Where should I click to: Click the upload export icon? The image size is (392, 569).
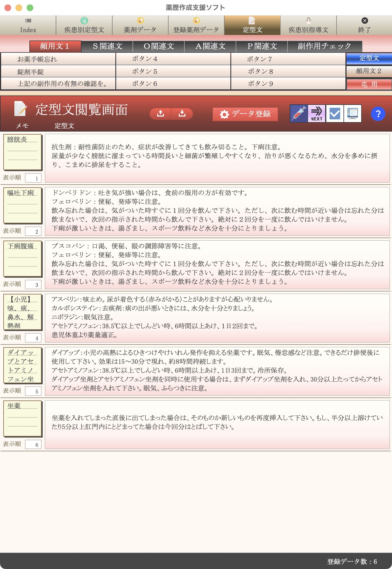pos(161,114)
